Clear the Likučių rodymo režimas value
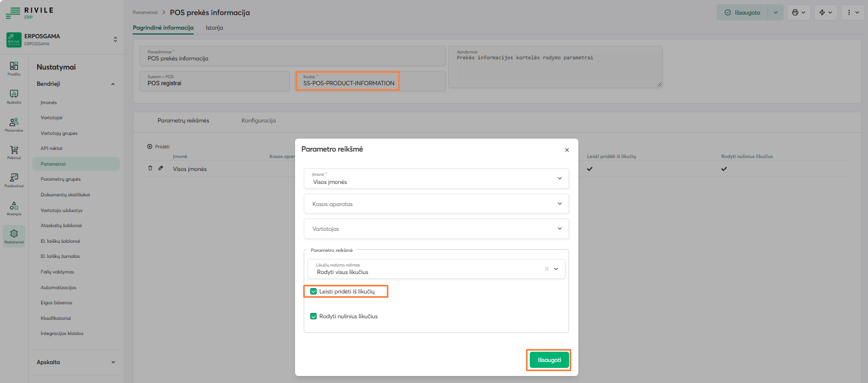This screenshot has height=383, width=868. 546,269
